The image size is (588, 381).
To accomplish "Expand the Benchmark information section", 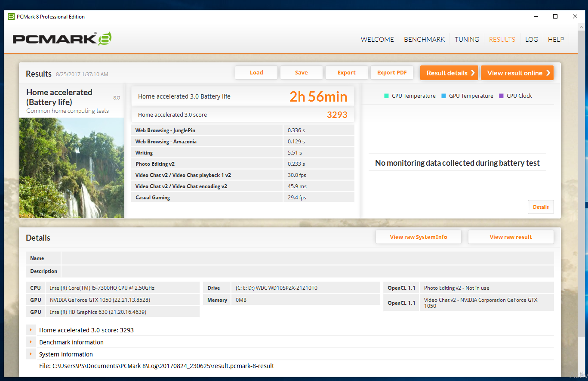I will tap(31, 342).
